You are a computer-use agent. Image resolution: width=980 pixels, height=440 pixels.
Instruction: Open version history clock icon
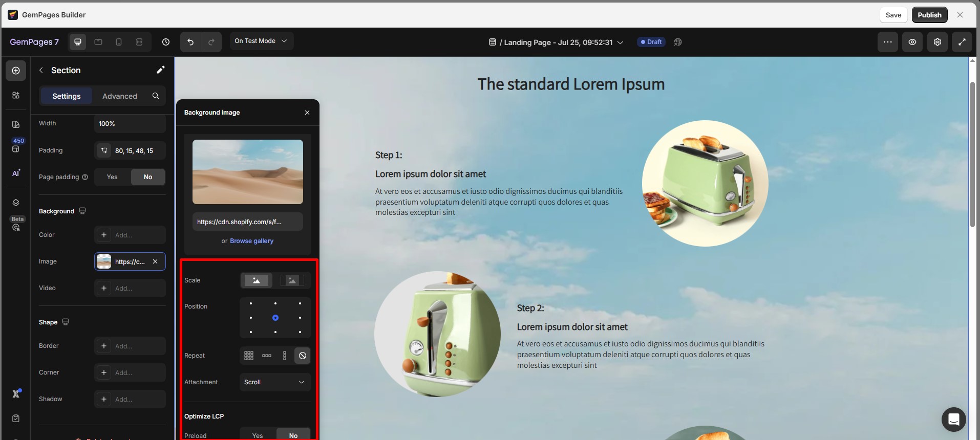(166, 42)
